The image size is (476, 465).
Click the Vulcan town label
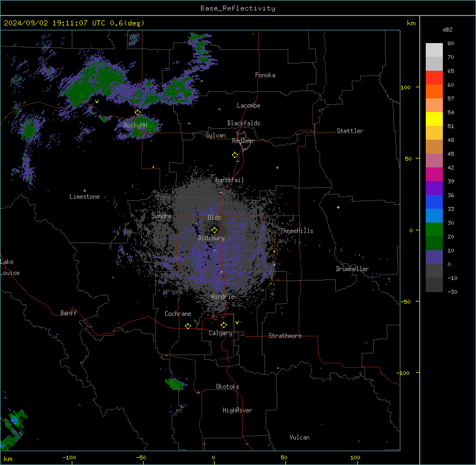click(x=299, y=437)
